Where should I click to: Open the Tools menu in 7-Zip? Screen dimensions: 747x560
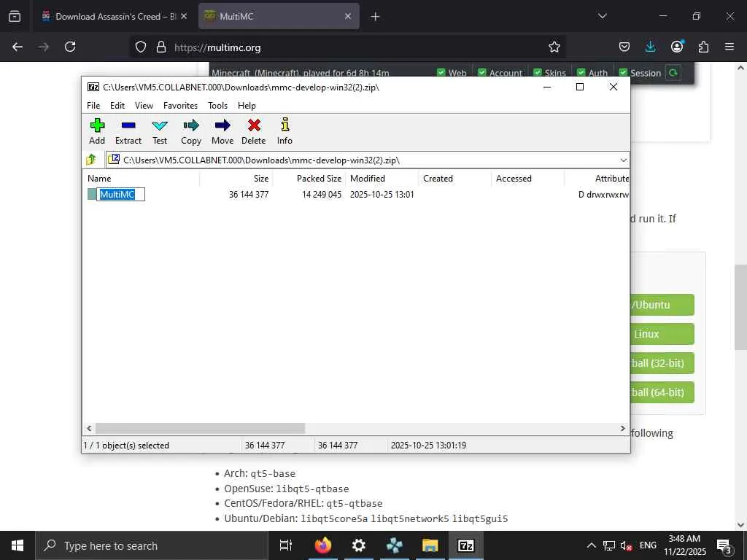(x=217, y=106)
